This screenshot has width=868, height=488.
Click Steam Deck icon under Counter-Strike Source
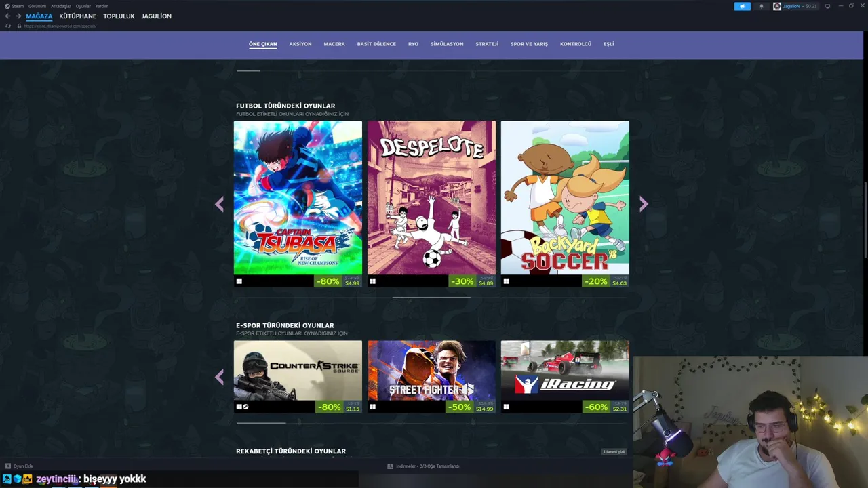(245, 407)
